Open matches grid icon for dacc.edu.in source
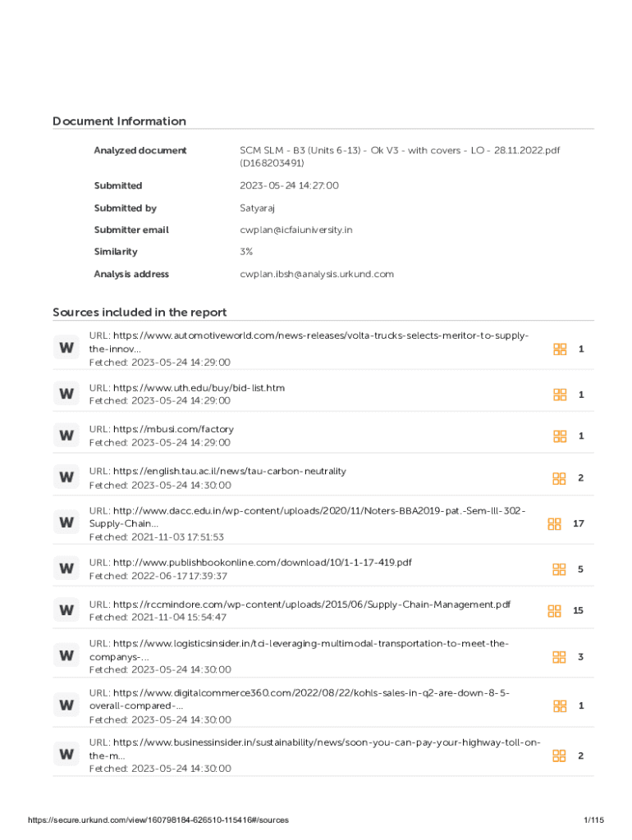 [555, 523]
